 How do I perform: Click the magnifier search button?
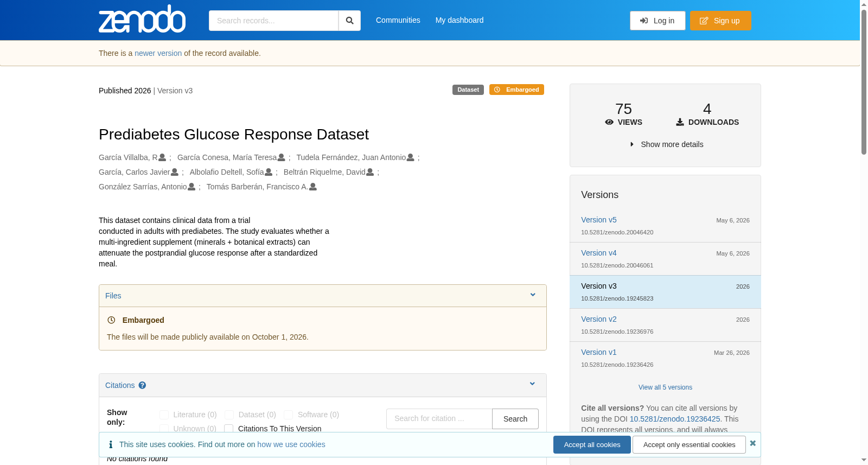click(x=350, y=21)
